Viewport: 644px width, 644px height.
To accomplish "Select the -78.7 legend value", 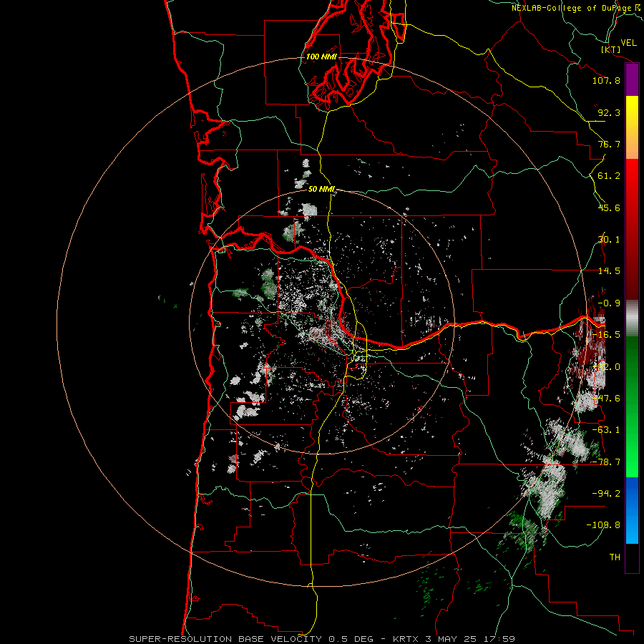I will [606, 462].
